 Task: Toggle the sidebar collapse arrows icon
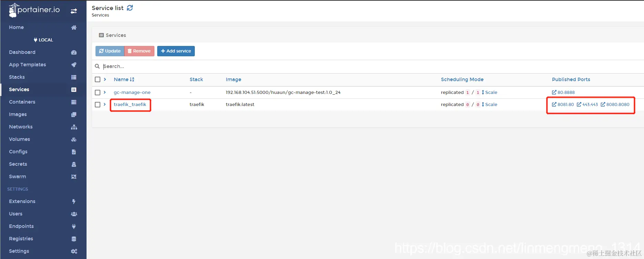coord(74,11)
